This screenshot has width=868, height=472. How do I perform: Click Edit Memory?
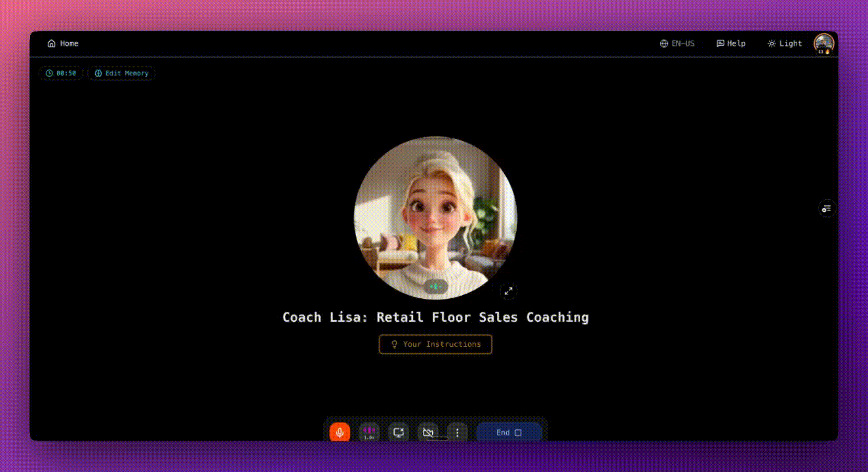(x=122, y=73)
